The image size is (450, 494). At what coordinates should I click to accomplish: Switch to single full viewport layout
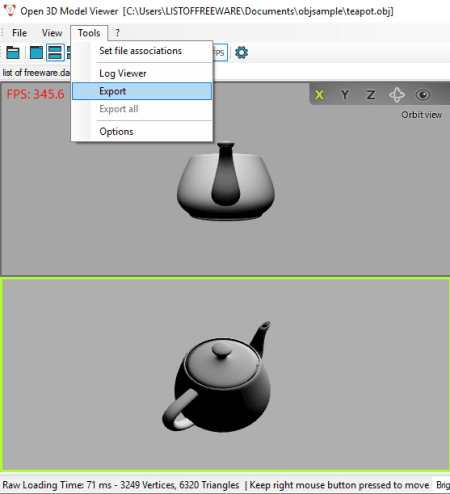(36, 53)
